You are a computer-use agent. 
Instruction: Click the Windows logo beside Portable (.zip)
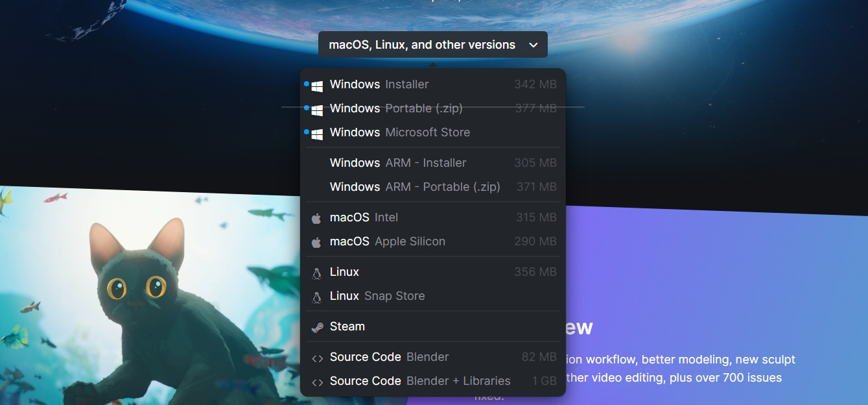317,109
